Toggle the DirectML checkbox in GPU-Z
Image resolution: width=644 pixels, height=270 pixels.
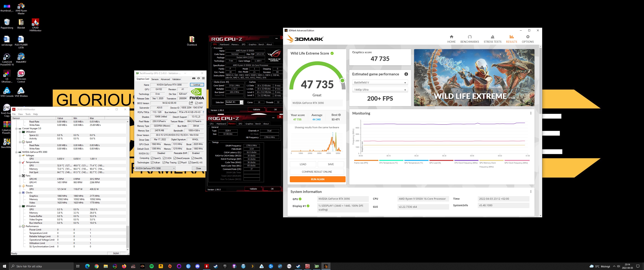(x=193, y=158)
